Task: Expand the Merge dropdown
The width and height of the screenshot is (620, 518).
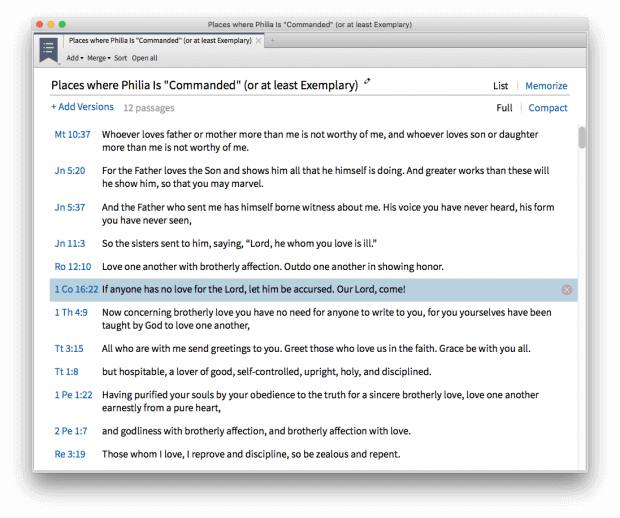Action: tap(98, 59)
